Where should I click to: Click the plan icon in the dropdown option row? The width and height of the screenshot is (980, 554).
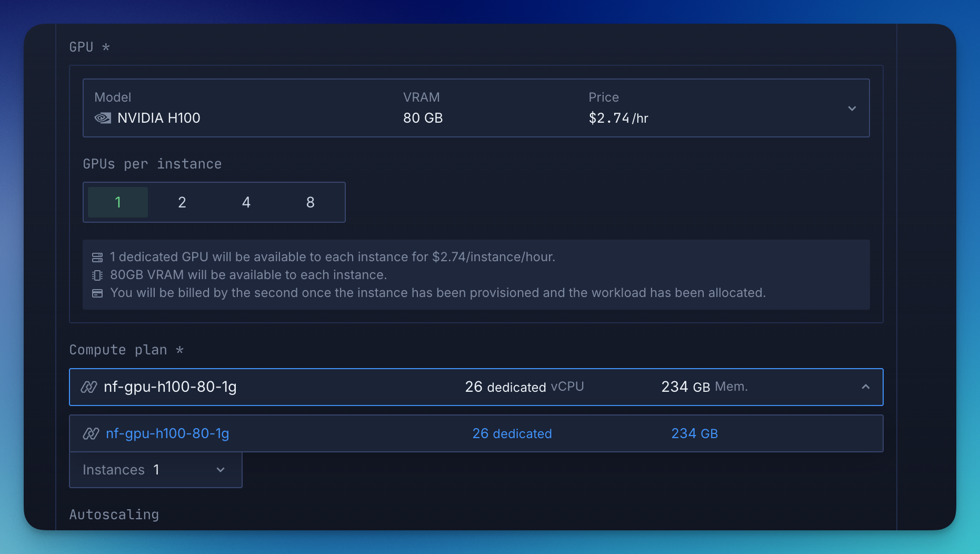tap(91, 434)
